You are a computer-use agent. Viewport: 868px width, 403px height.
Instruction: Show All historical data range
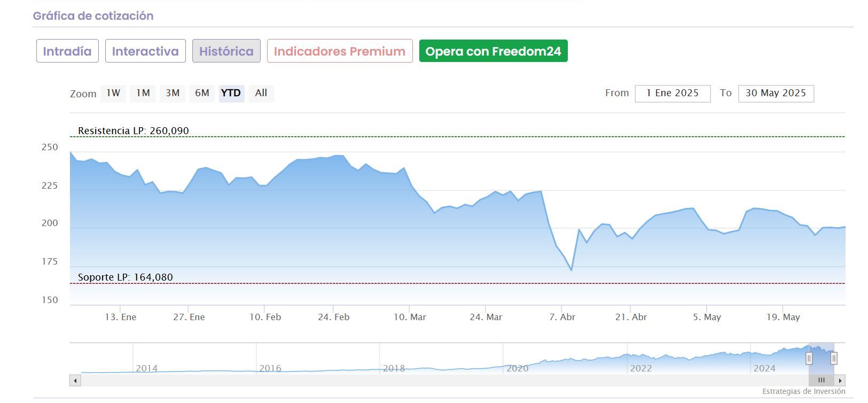pyautogui.click(x=261, y=93)
